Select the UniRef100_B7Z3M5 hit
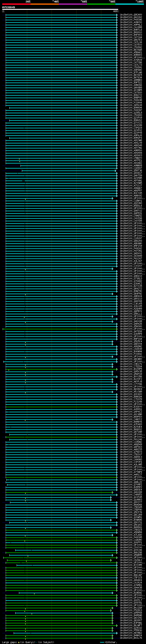146x644 pixels. (x=131, y=565)
